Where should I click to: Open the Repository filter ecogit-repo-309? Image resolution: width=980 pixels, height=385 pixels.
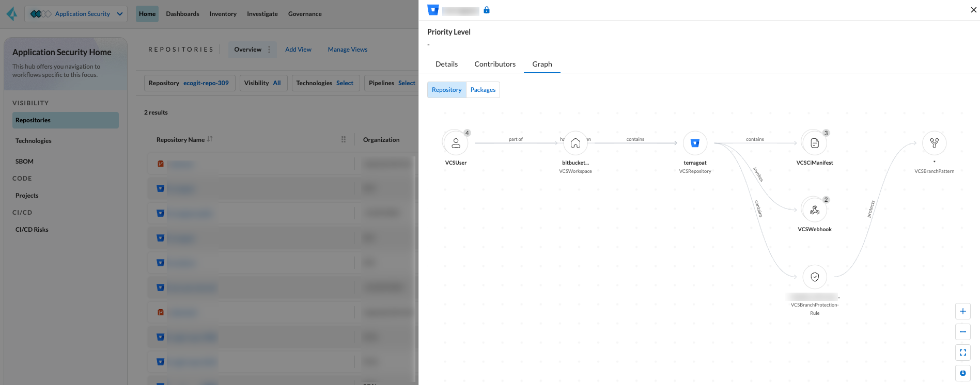tap(189, 83)
